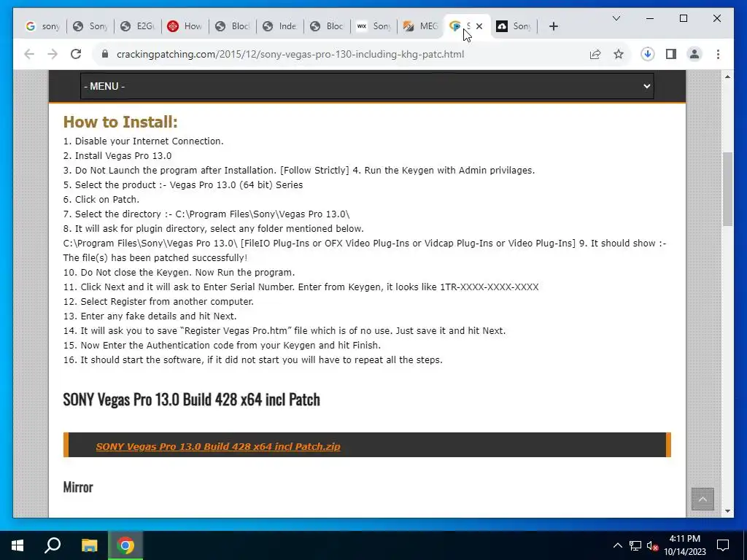
Task: Click the text '6. Click on Patch.'
Action: pyautogui.click(x=101, y=200)
